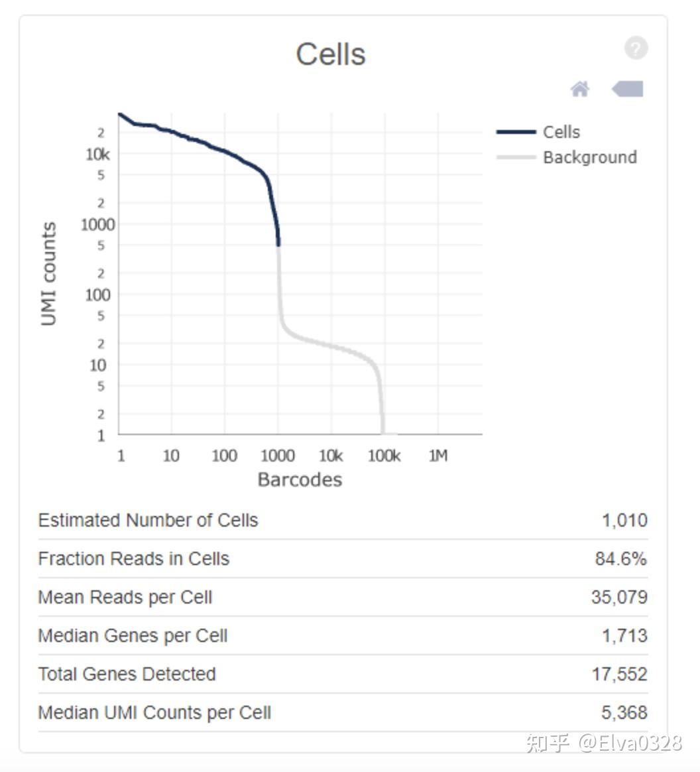
Task: Click the Cells legend line sample
Action: (517, 131)
